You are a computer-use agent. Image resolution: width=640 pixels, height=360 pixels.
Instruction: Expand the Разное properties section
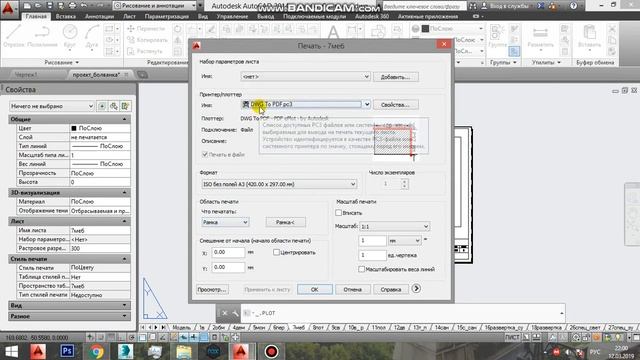(x=124, y=316)
